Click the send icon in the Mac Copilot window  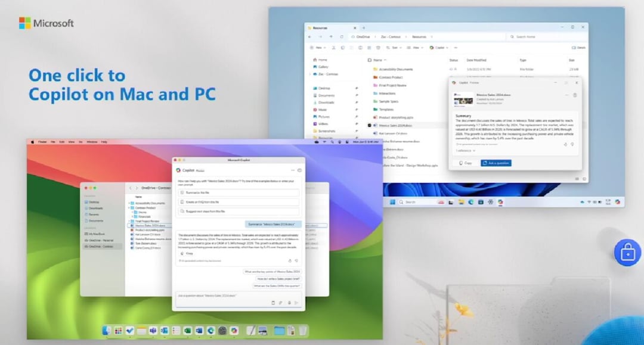point(297,302)
